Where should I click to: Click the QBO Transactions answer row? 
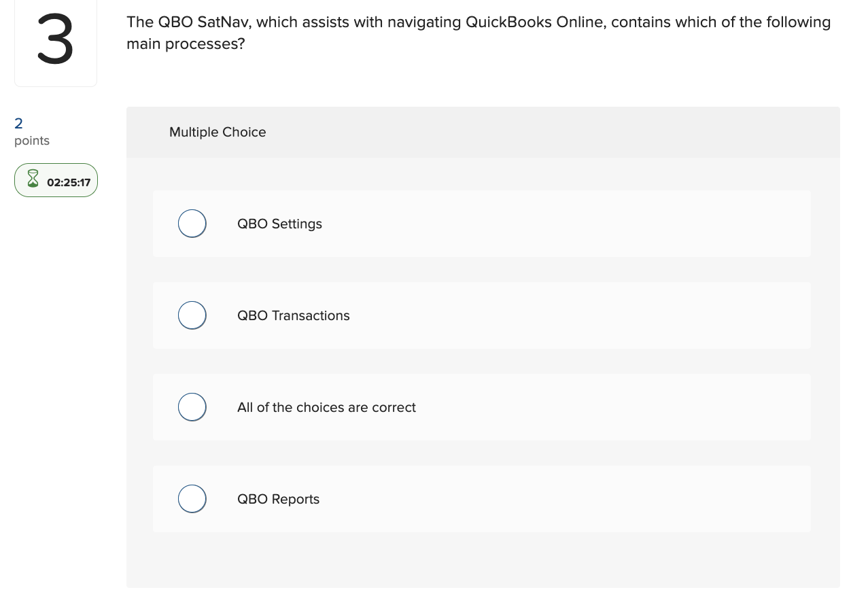click(544, 315)
